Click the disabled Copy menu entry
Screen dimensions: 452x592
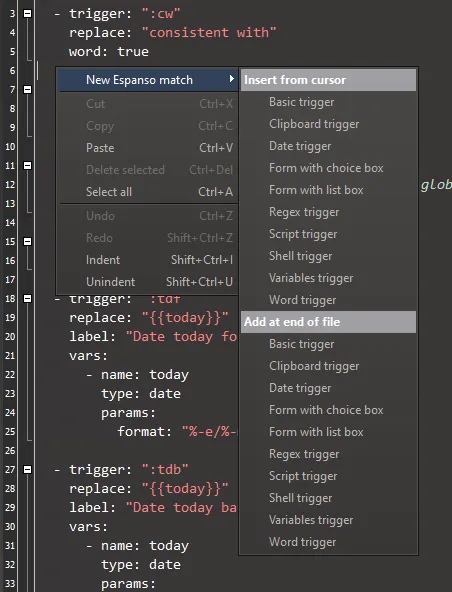148,126
